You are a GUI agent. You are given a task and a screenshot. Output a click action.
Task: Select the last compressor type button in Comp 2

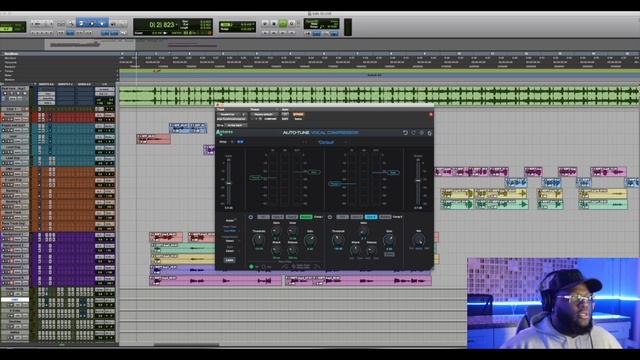(385, 217)
